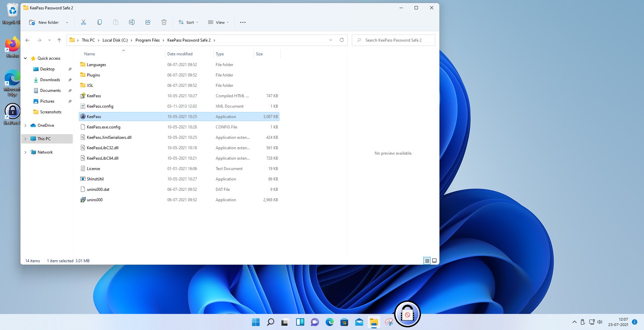This screenshot has width=644, height=330.
Task: Switch to large thumbnails view icon
Action: click(434, 261)
